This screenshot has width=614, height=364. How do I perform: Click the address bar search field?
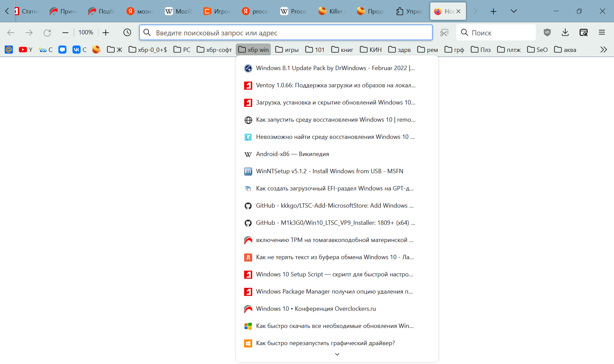286,33
